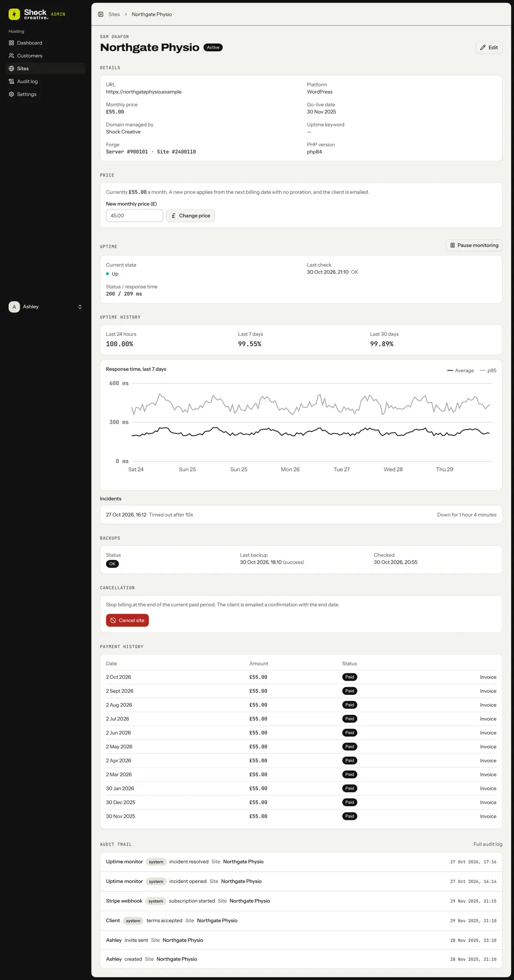Open invoice for 2 May 2026

point(488,747)
